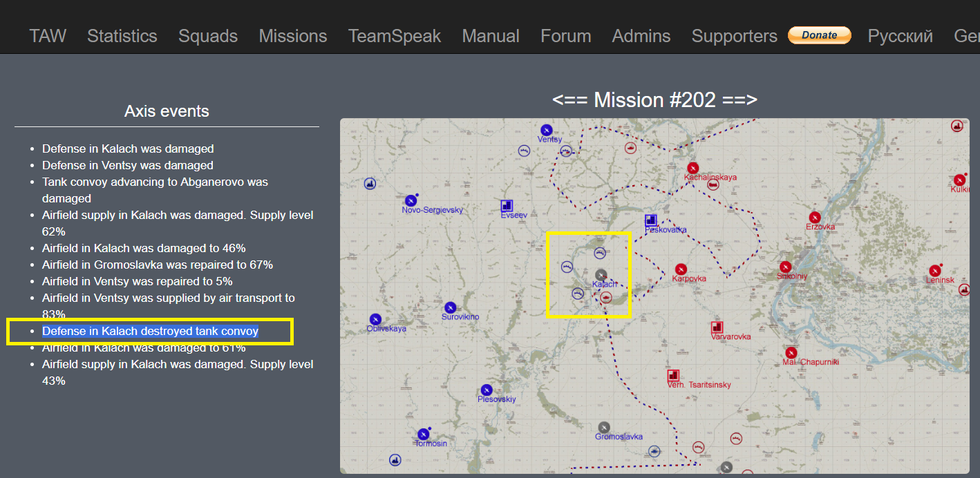Go to the Forum
The width and height of the screenshot is (980, 478).
point(566,36)
